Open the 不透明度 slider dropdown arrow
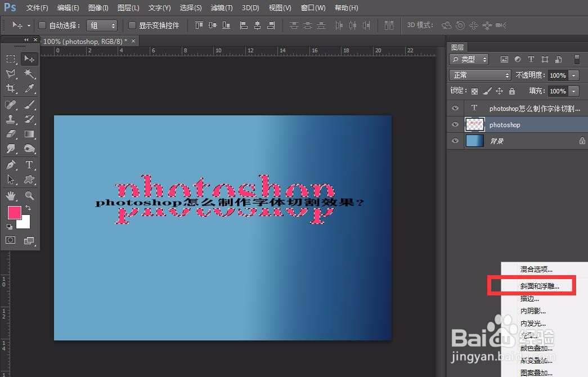The height and width of the screenshot is (377, 588). pyautogui.click(x=574, y=75)
